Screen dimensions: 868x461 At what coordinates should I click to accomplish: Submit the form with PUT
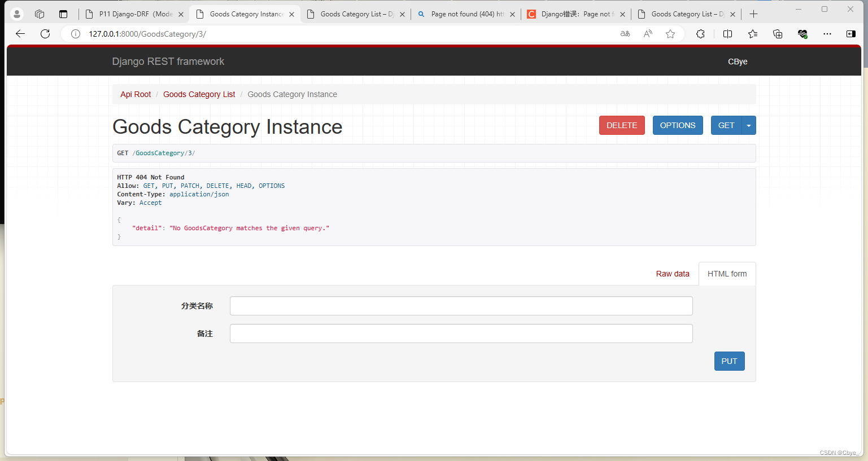729,361
